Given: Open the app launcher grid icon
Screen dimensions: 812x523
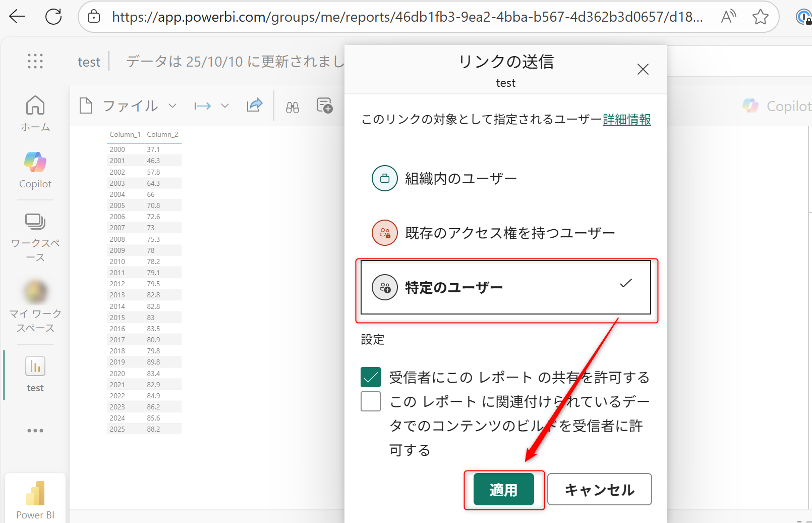Looking at the screenshot, I should 35,61.
